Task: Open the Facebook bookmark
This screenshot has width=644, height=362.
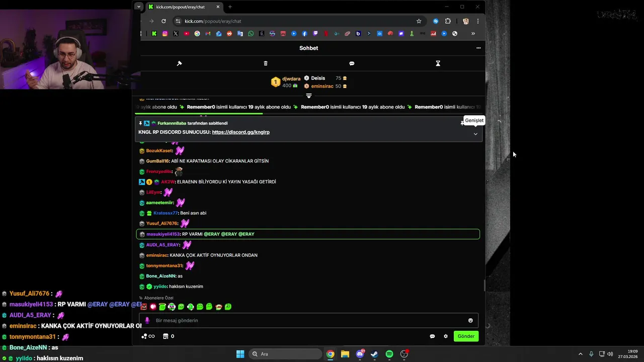Action: [x=304, y=34]
